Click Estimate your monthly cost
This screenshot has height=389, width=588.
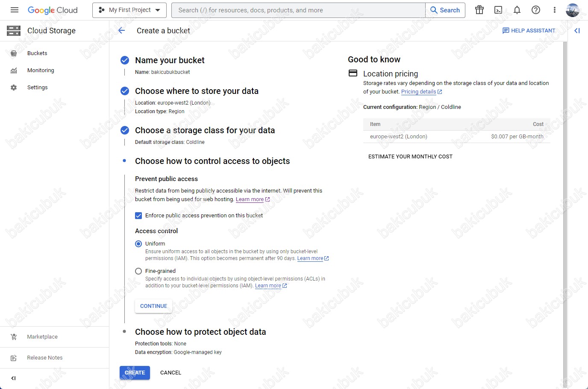coord(410,157)
